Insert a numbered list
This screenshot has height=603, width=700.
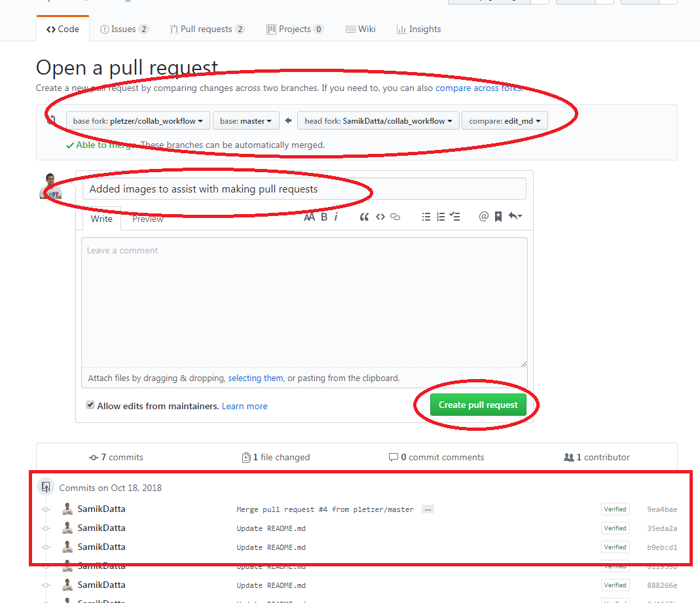[x=441, y=217]
